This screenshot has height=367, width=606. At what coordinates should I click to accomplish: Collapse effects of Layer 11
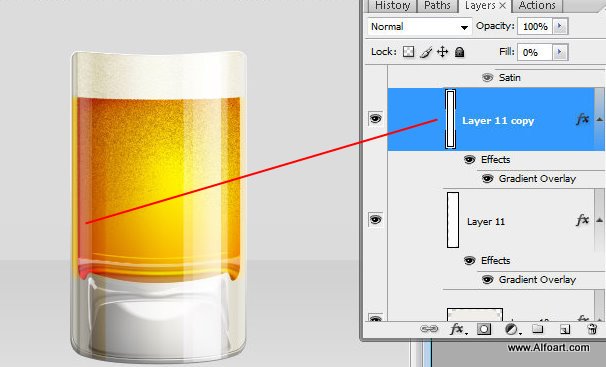599,220
